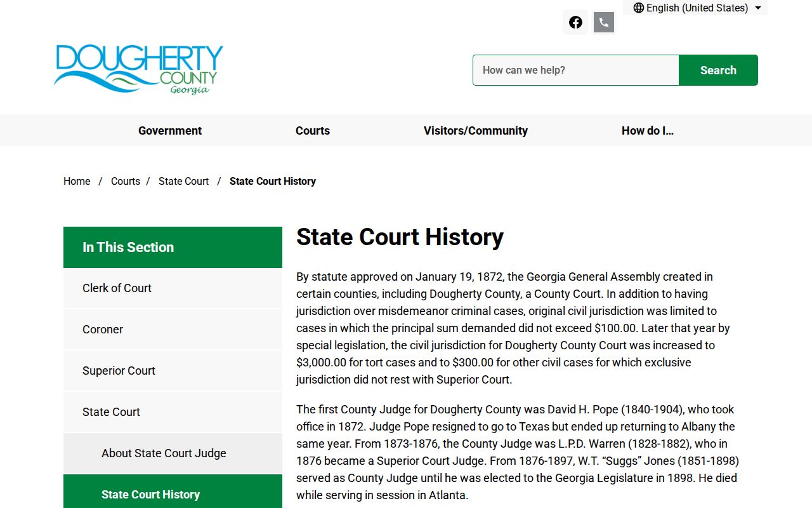The width and height of the screenshot is (812, 508).
Task: Click the phone contact icon
Action: click(x=604, y=22)
